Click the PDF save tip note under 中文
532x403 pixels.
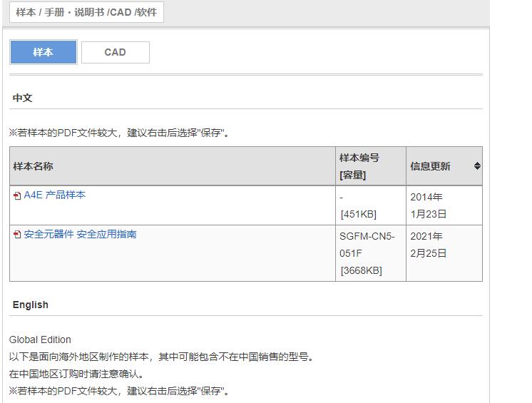[x=119, y=133]
